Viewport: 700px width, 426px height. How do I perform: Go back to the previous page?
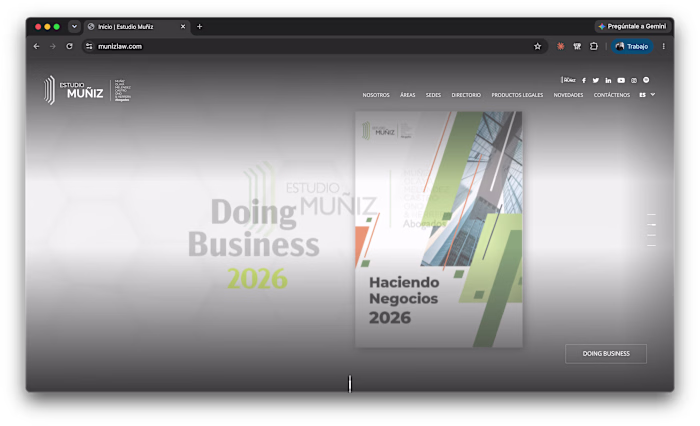click(x=37, y=46)
